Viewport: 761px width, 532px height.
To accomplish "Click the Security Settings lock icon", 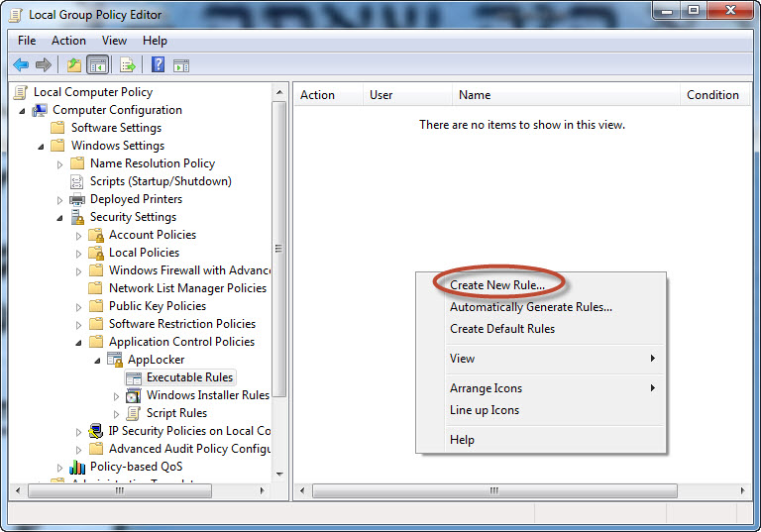I will pos(77,217).
